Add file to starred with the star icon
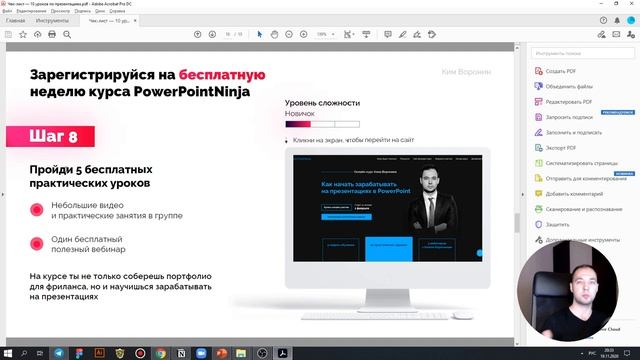 pyautogui.click(x=23, y=35)
